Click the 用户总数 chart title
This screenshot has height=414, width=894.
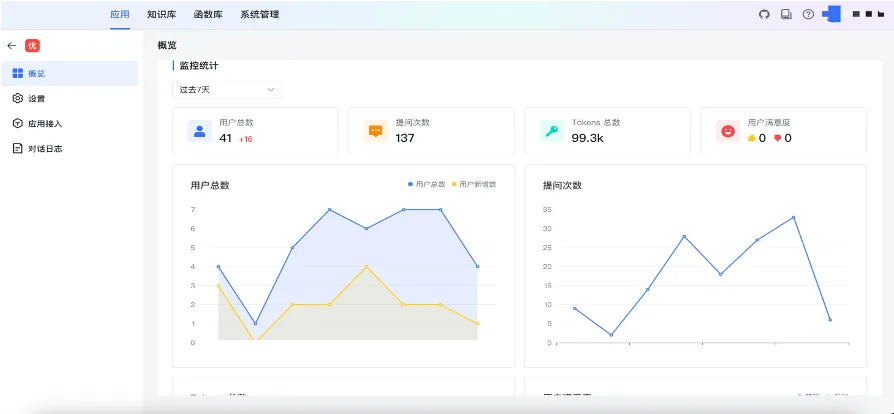click(x=210, y=185)
